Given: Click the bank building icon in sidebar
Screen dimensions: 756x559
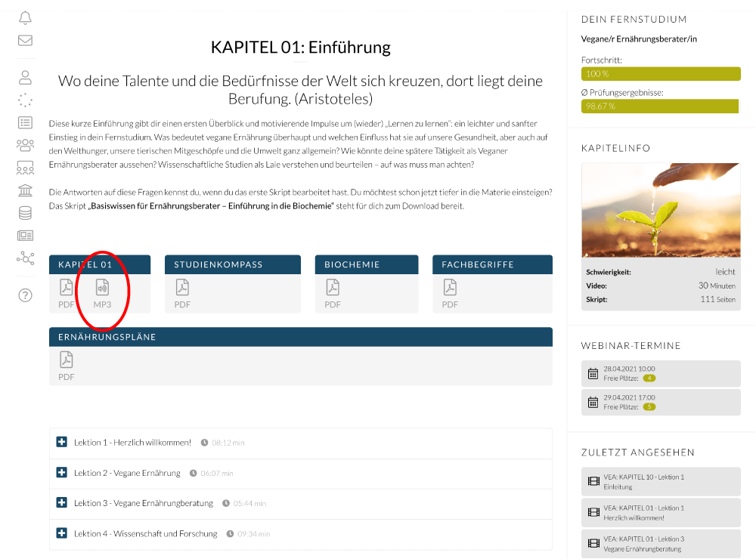Looking at the screenshot, I should (25, 190).
